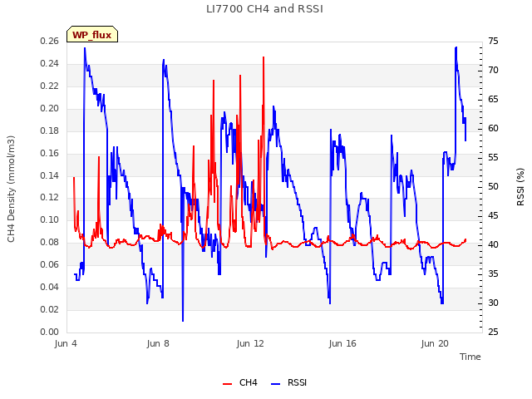Click the 30 right axis value

[493, 303]
